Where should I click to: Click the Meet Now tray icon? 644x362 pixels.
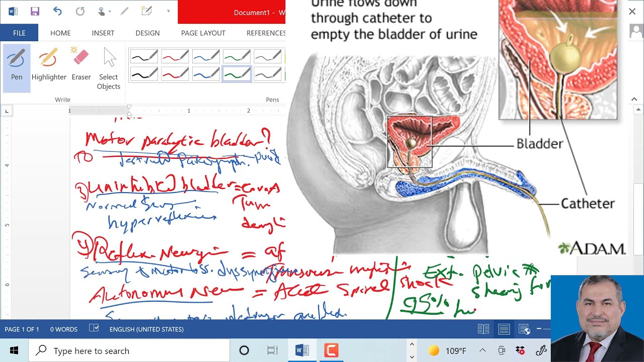[x=502, y=350]
